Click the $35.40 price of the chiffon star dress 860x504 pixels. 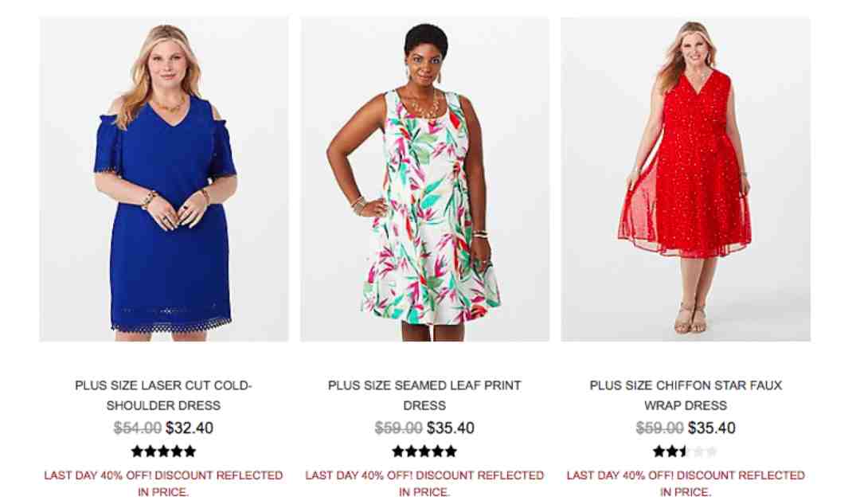pos(711,428)
